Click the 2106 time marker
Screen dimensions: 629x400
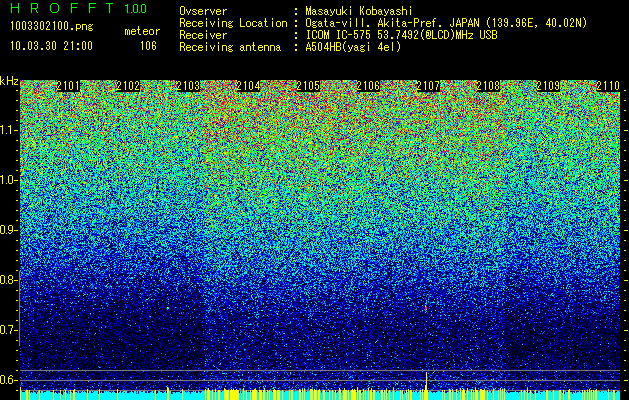click(x=368, y=86)
